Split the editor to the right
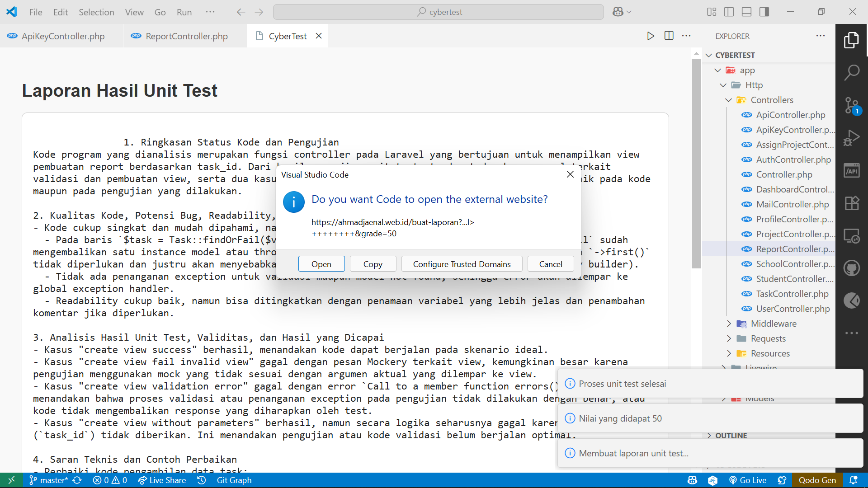This screenshot has height=488, width=868. 669,36
